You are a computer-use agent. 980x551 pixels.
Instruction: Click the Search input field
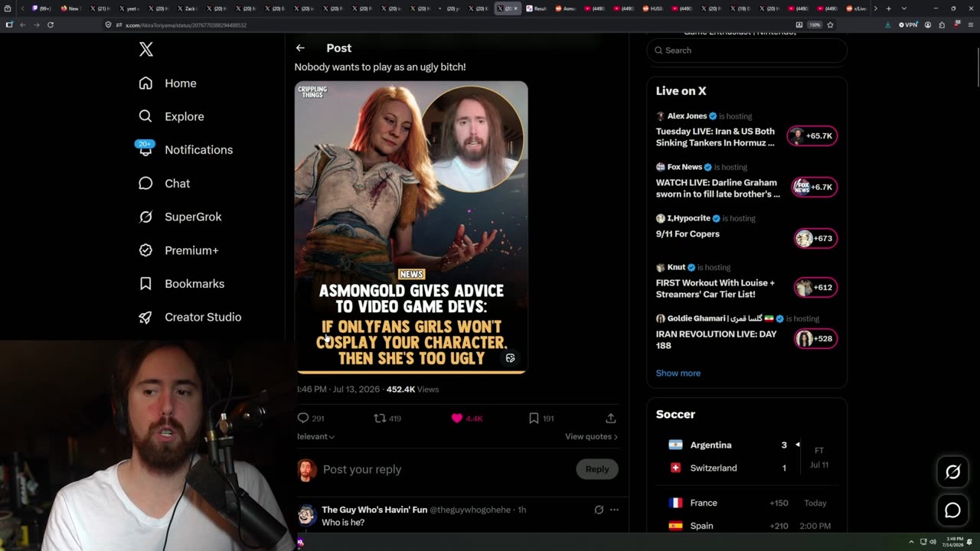coord(747,51)
